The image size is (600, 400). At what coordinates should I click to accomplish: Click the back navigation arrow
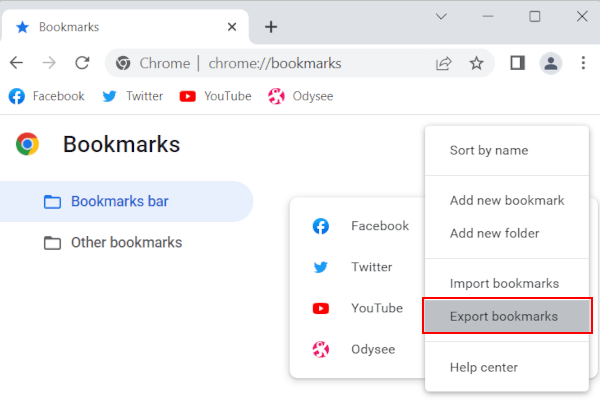[x=17, y=63]
